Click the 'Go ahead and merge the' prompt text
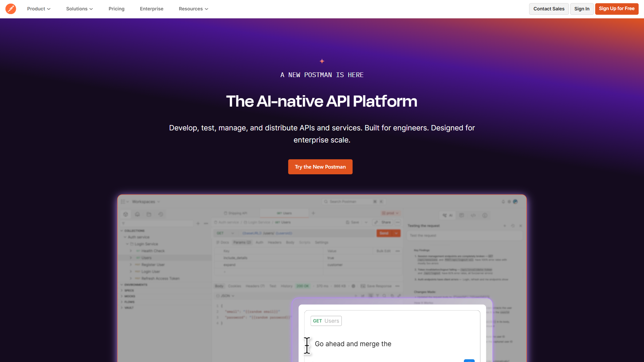Screen dimensions: 644x362 [353, 344]
